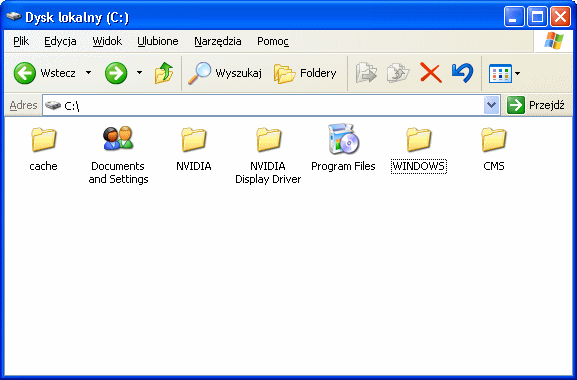Select the Documents and Settings folder icon
This screenshot has width=577, height=380.
[118, 138]
